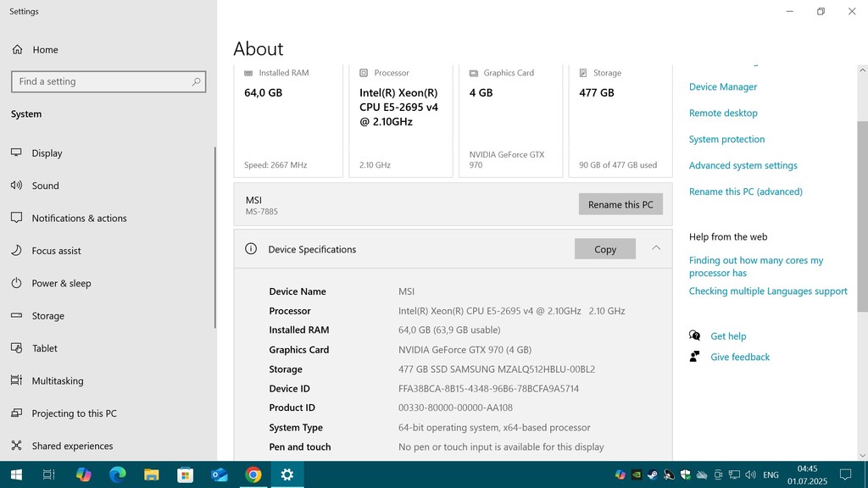The image size is (868, 488).
Task: Open the Display settings page
Action: click(x=47, y=153)
